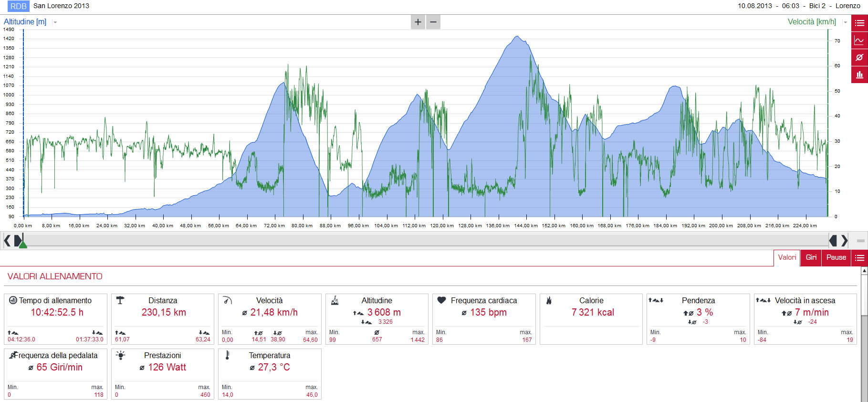The image size is (868, 402).
Task: Select the Frequenza cardiaca heart value tile
Action: pyautogui.click(x=484, y=319)
